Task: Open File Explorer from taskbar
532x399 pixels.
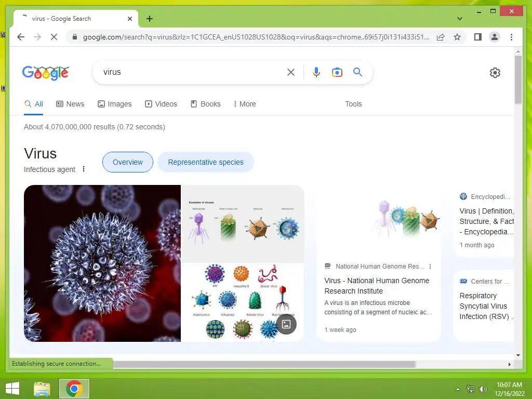Action: coord(42,389)
